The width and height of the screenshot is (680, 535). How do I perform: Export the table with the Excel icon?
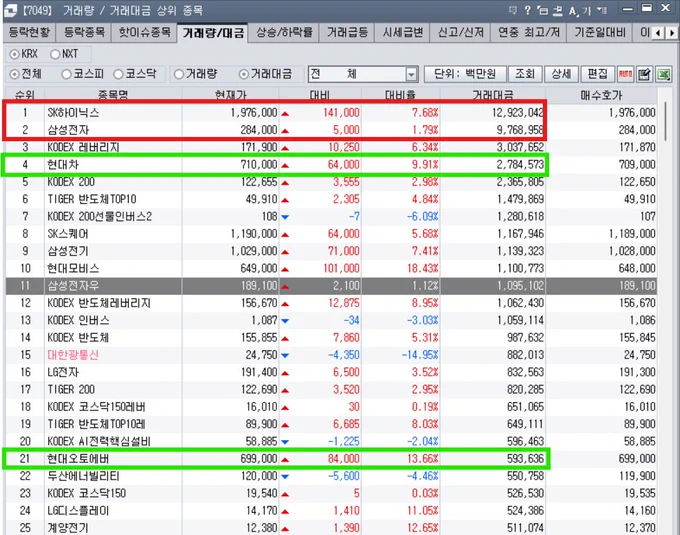[664, 74]
